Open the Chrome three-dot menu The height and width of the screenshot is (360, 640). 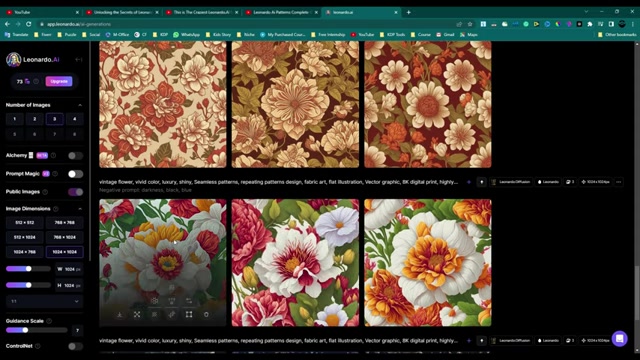point(633,24)
